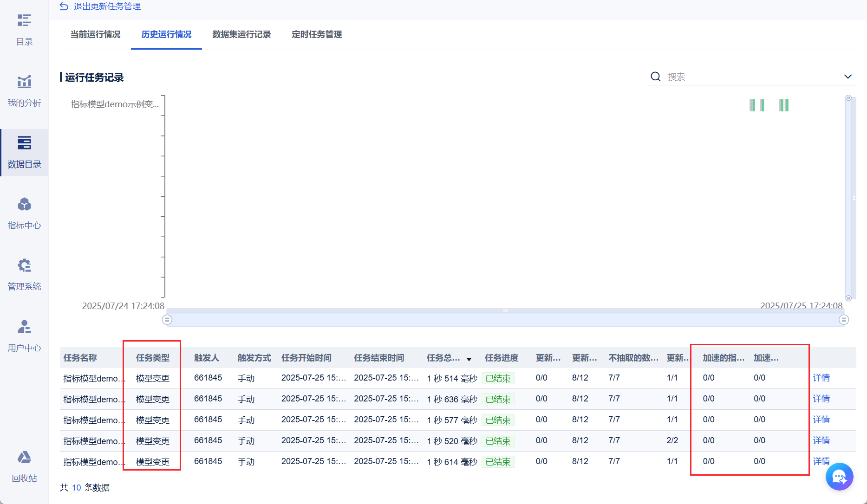Switch to 当前运行情况 tab

(95, 34)
